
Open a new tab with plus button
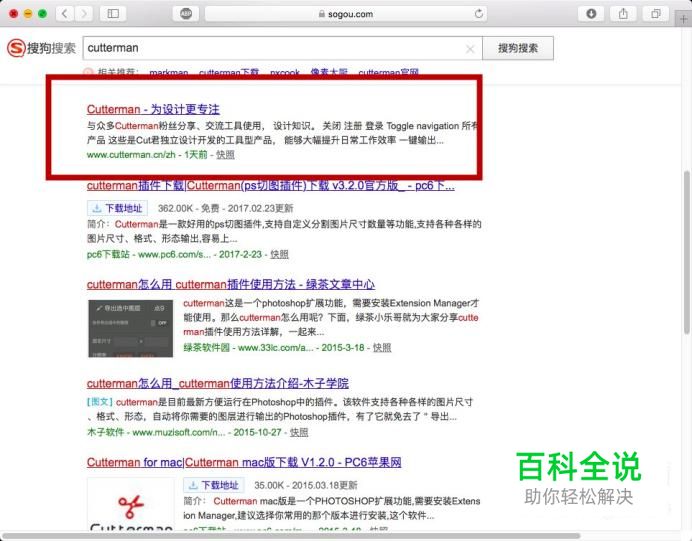(x=684, y=19)
